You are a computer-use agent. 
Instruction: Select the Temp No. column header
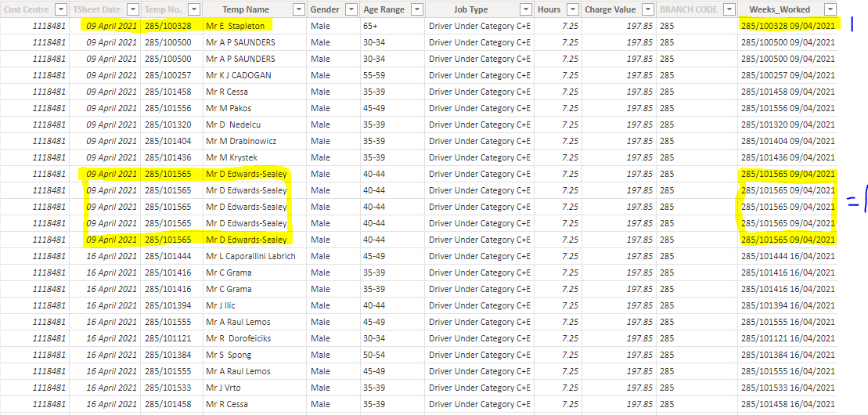coord(162,9)
